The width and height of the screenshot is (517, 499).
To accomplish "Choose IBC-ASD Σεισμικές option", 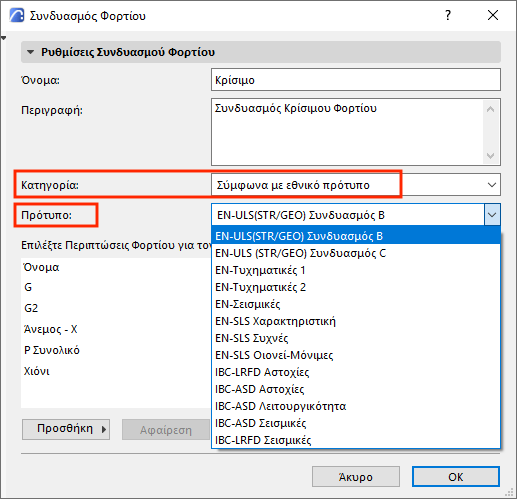I will coord(356,423).
